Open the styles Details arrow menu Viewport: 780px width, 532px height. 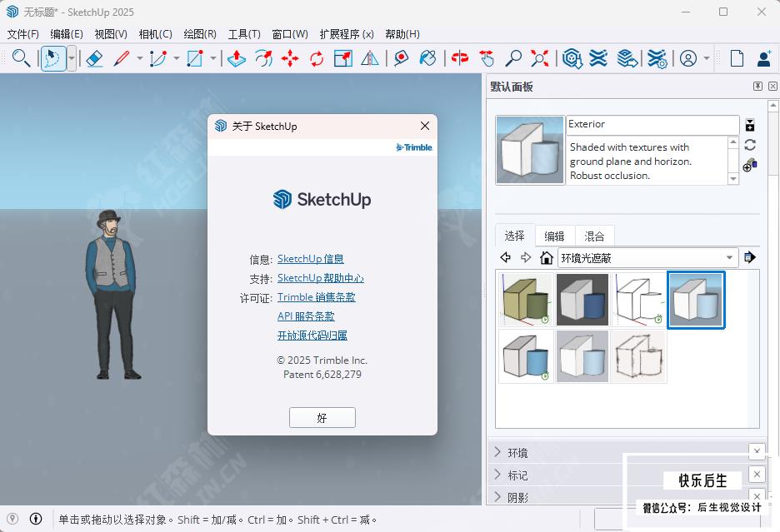[750, 257]
